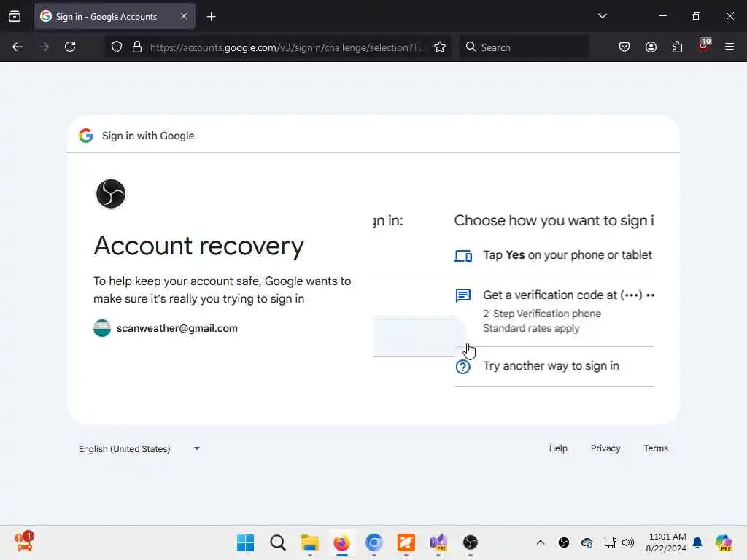
Task: Open the Windows Start menu
Action: [x=245, y=542]
